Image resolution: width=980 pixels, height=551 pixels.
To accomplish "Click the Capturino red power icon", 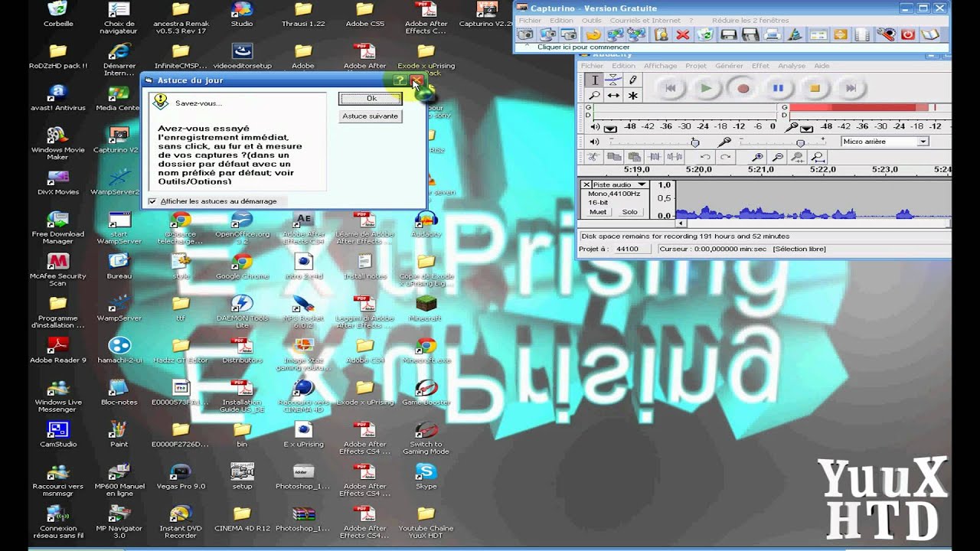I will tap(908, 34).
